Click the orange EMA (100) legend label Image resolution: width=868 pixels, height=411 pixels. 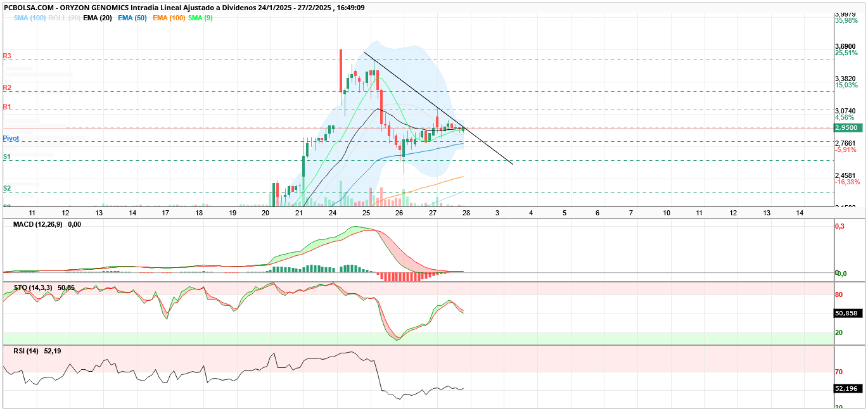click(x=169, y=18)
